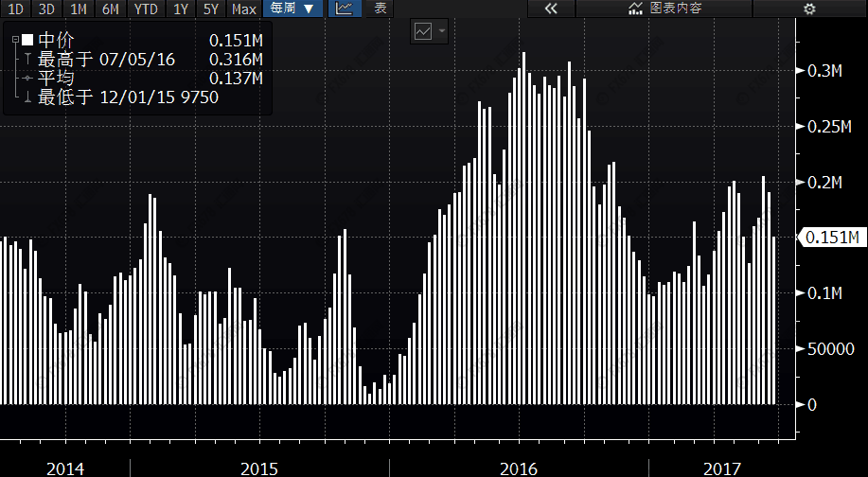Click the white 中价 series color swatch
The height and width of the screenshot is (477, 868).
click(x=27, y=41)
